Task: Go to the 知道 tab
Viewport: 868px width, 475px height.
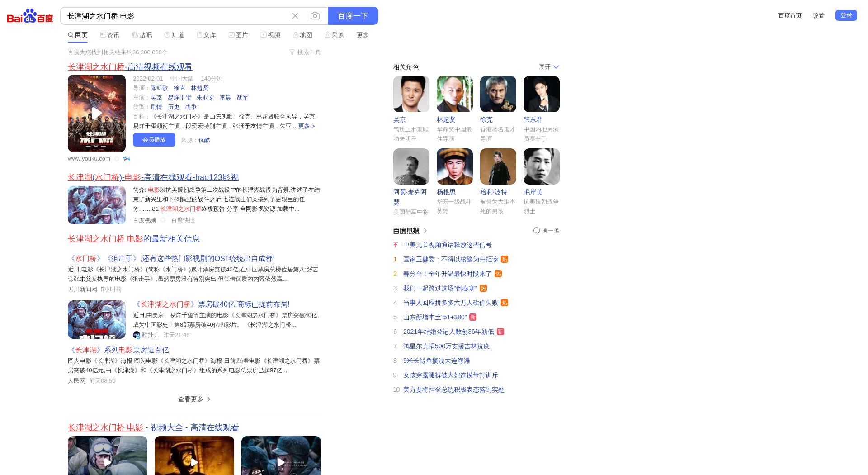Action: (x=174, y=35)
